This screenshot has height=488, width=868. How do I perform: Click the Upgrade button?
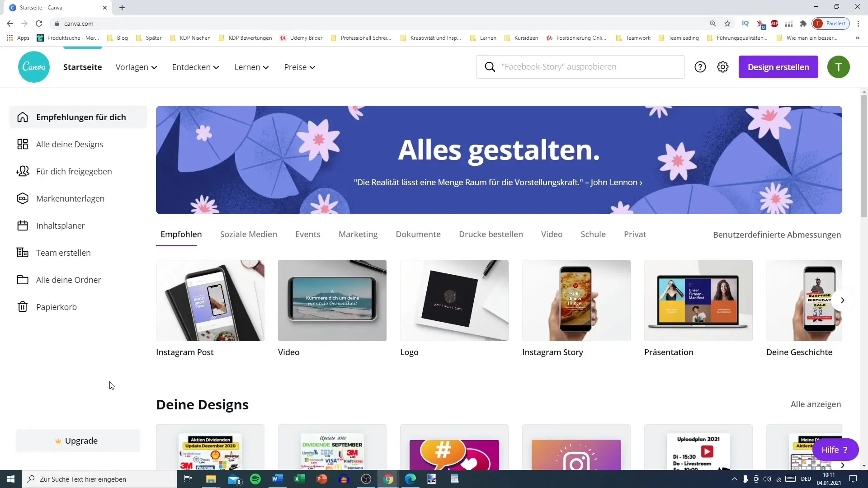pos(78,441)
